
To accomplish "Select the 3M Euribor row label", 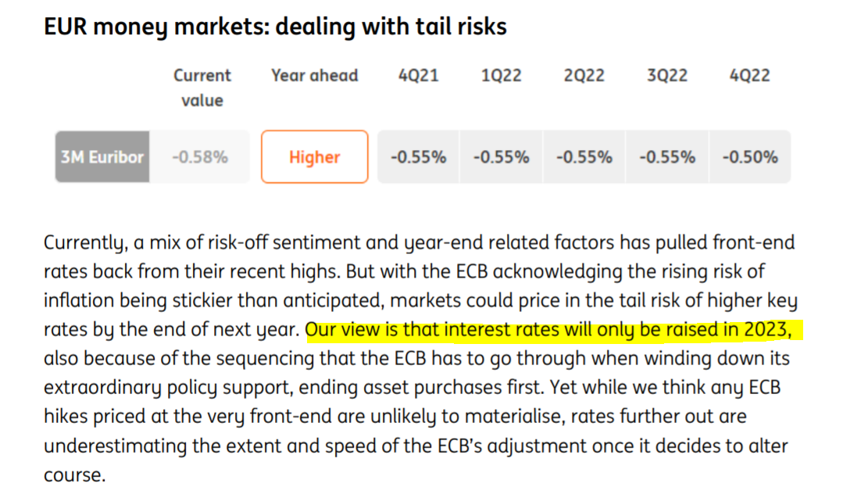I will (x=102, y=157).
